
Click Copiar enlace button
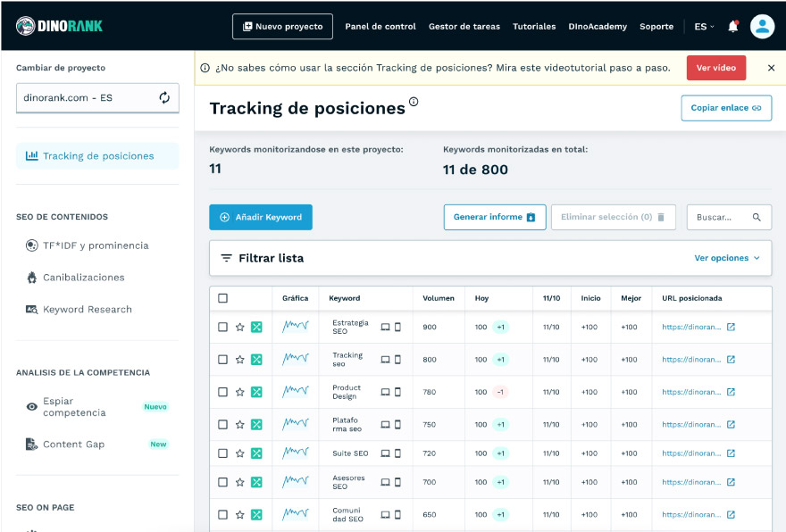pos(726,108)
